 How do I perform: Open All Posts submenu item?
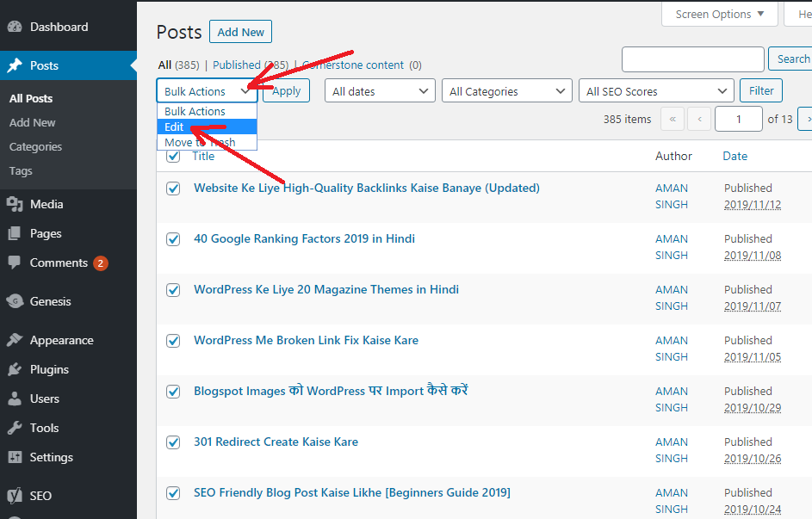(31, 98)
